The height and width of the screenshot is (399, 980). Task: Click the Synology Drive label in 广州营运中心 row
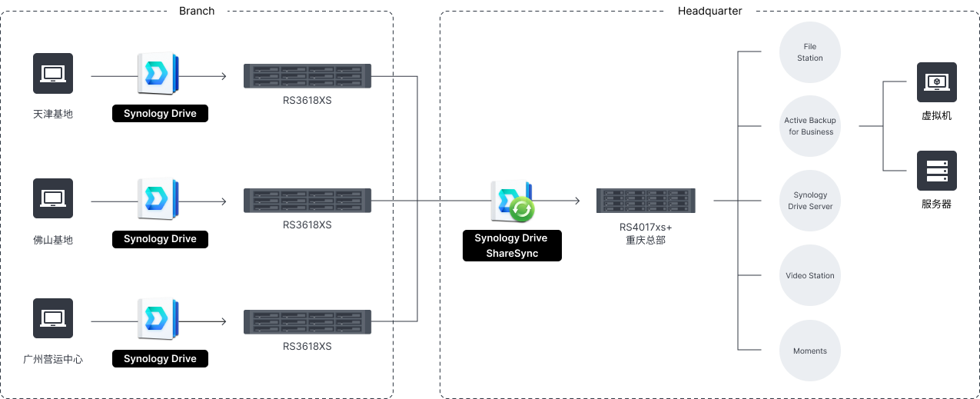tap(160, 359)
